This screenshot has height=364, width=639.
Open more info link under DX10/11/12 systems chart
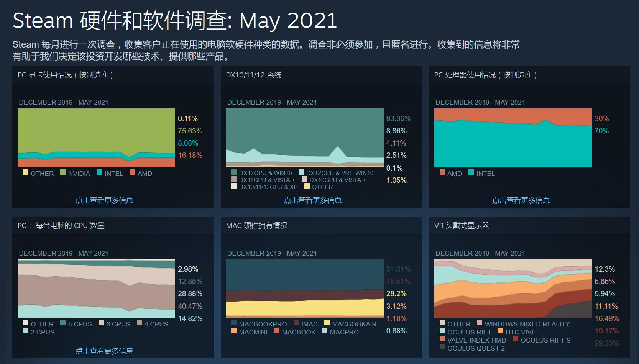click(312, 200)
